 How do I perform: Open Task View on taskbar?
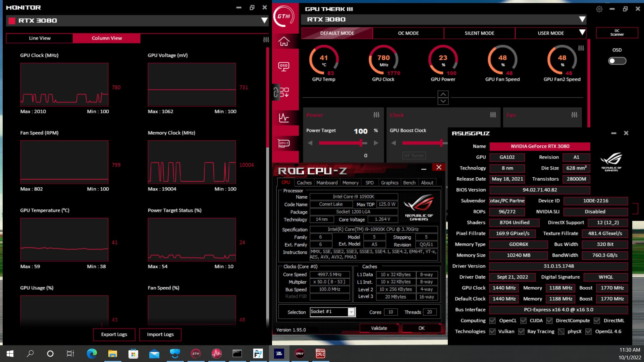point(70,354)
